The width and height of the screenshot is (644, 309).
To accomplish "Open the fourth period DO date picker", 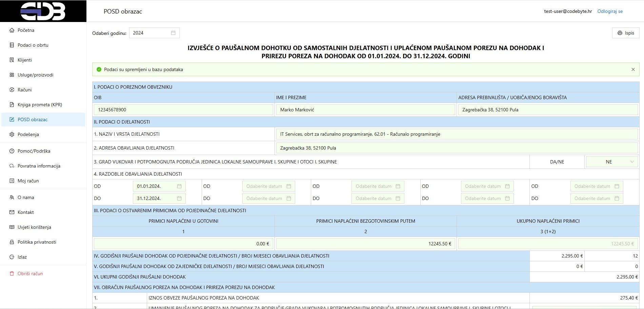I will tap(487, 198).
